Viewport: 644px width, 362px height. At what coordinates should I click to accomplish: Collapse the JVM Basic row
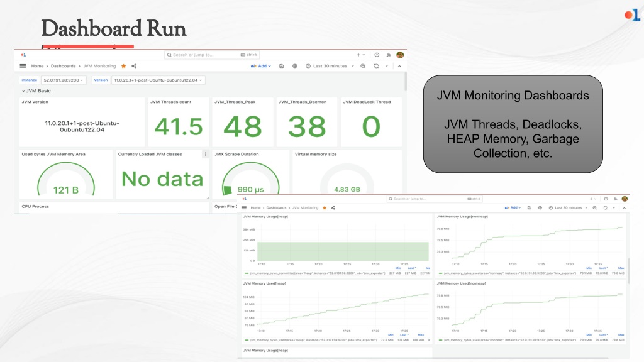36,90
